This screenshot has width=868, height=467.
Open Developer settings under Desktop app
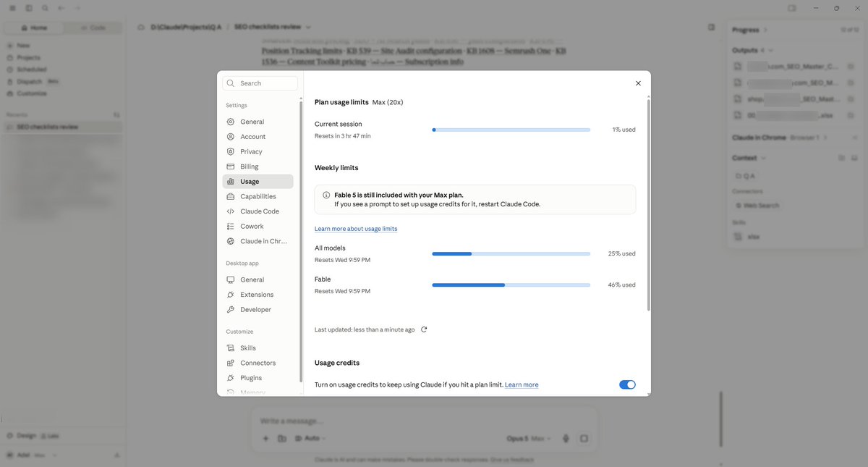258,310
